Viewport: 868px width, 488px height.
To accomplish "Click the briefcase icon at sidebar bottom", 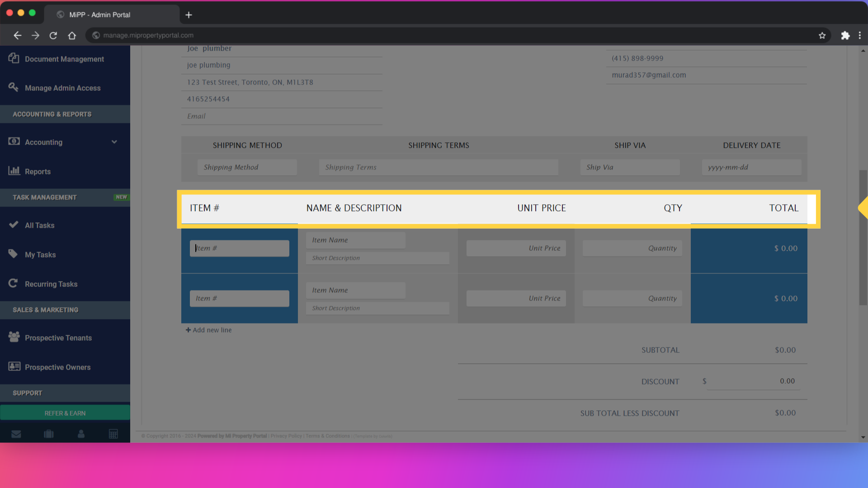I will (48, 433).
